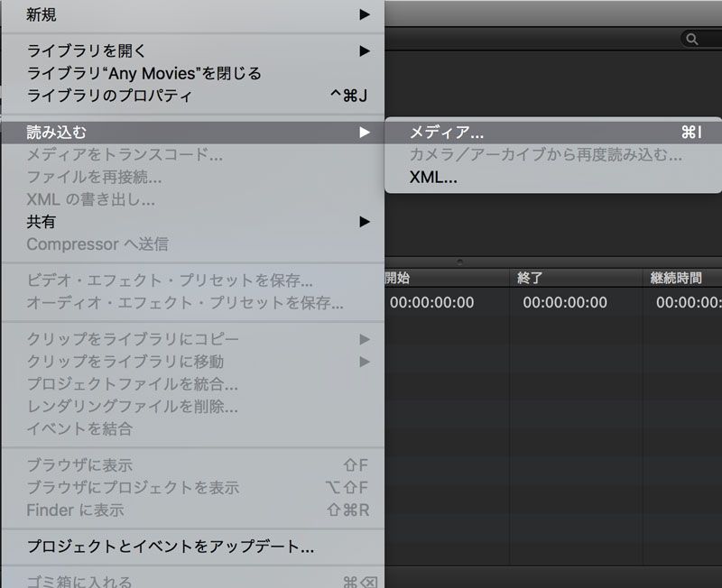The height and width of the screenshot is (588, 722).
Task: Expand the ライブラリを開く submenu
Action: (364, 51)
